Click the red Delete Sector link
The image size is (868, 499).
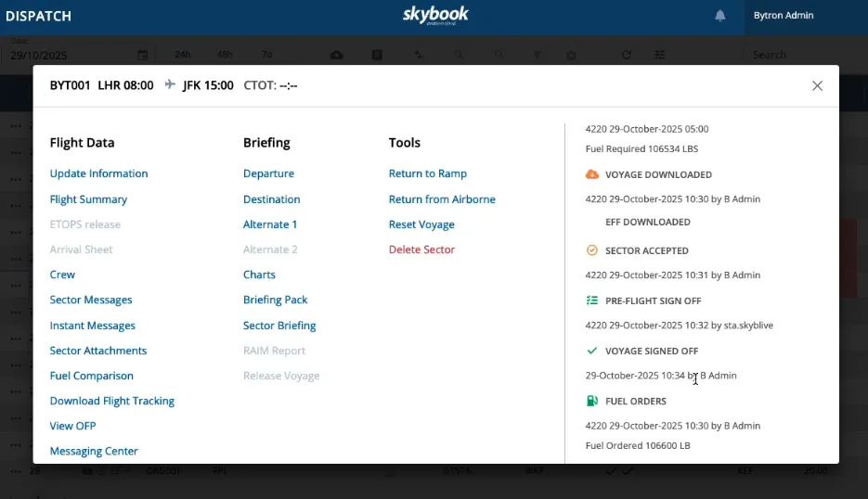[421, 249]
